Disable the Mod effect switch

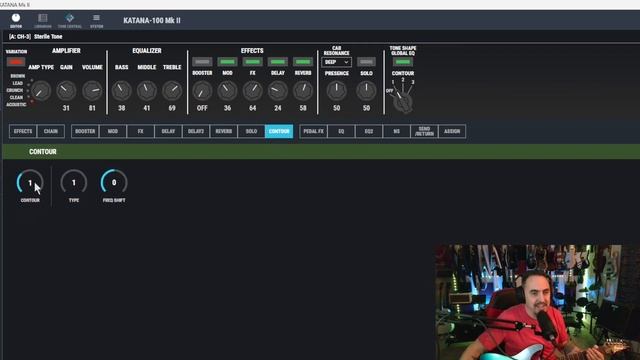[227, 62]
